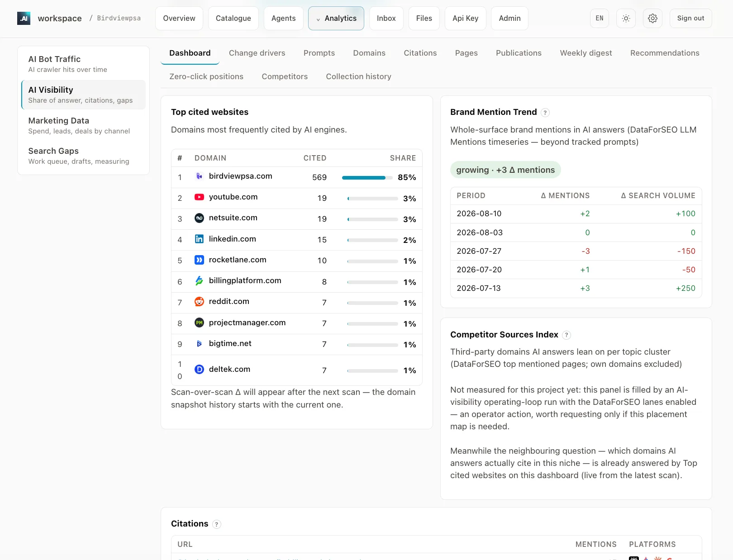Click the birdviewpsa.com favicon
733x560 pixels.
199,176
